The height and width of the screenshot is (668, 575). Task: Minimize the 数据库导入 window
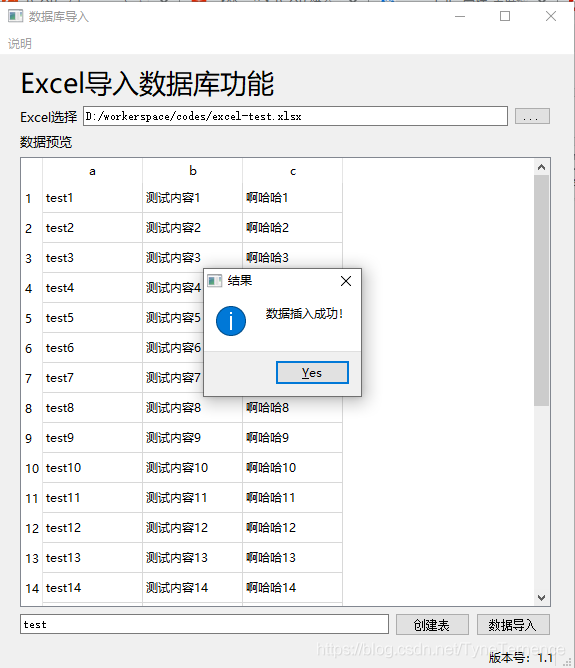coord(460,16)
